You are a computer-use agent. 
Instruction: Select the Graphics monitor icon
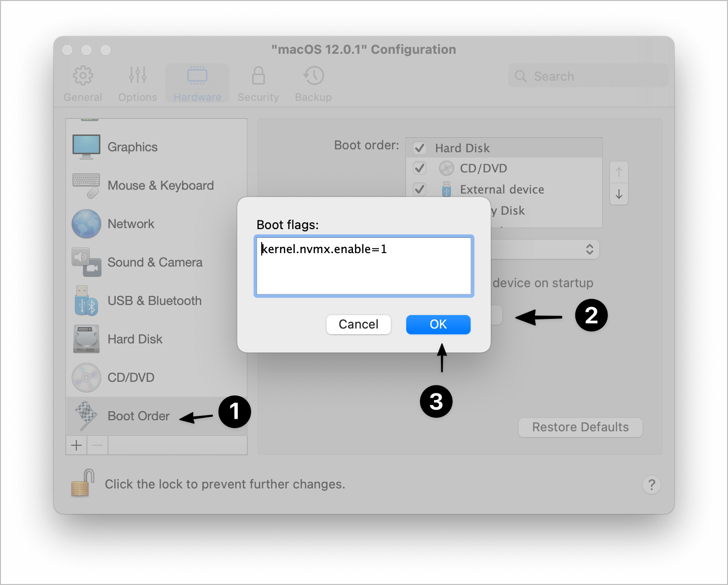click(x=86, y=147)
